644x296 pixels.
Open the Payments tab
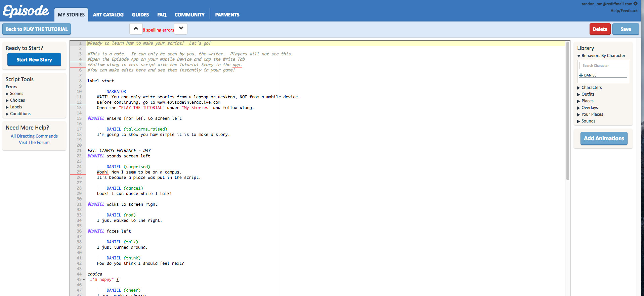pyautogui.click(x=227, y=15)
